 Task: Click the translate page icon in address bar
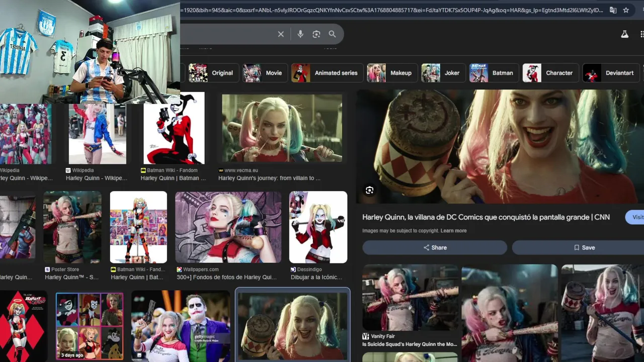click(x=613, y=10)
